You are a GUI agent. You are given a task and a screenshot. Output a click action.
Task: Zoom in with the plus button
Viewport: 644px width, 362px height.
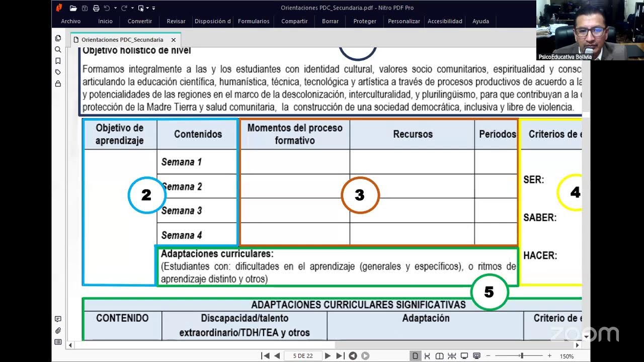pos(549,356)
